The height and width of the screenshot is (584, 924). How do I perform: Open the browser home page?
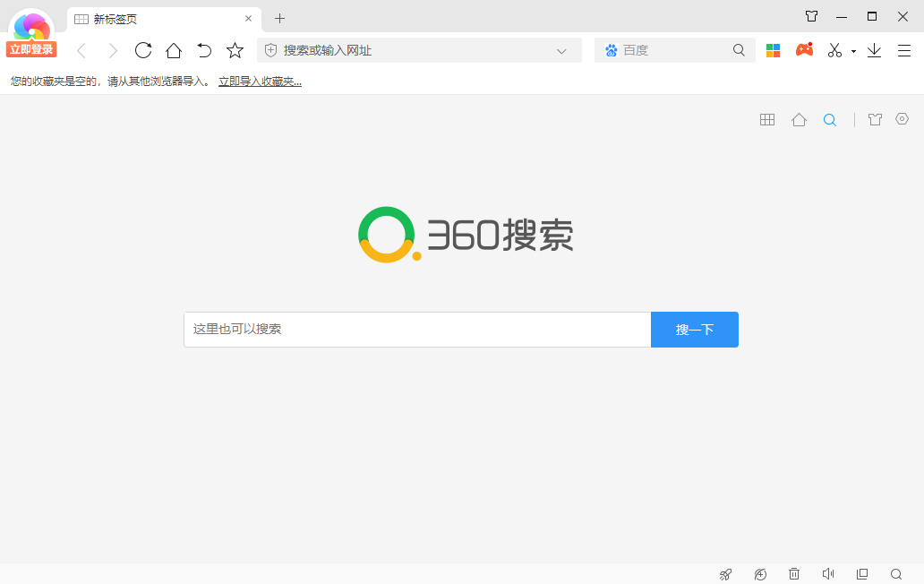(174, 51)
